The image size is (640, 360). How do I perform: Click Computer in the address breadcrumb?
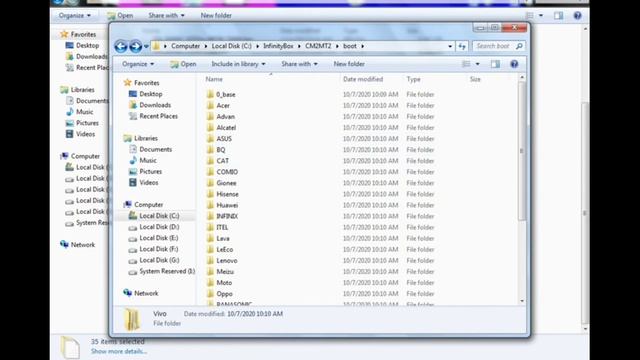tap(185, 46)
